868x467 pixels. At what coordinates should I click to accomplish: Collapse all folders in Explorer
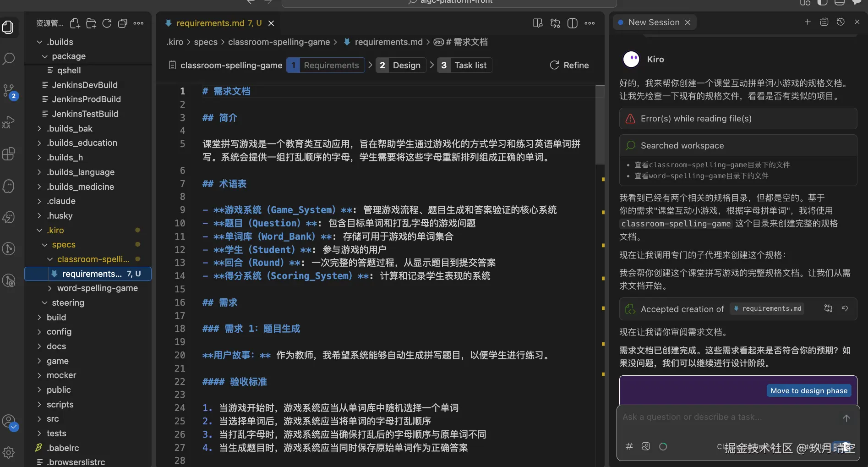tap(122, 23)
